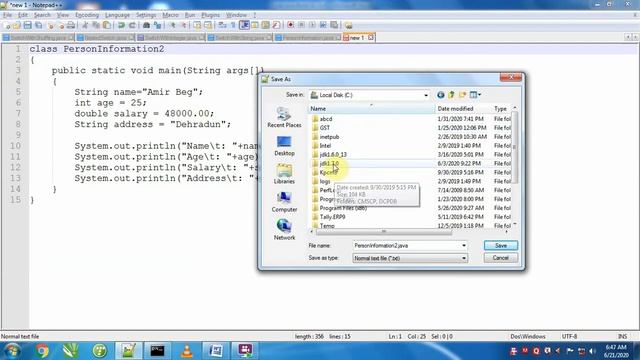Click the Open file toolbar icon

[x=16, y=25]
